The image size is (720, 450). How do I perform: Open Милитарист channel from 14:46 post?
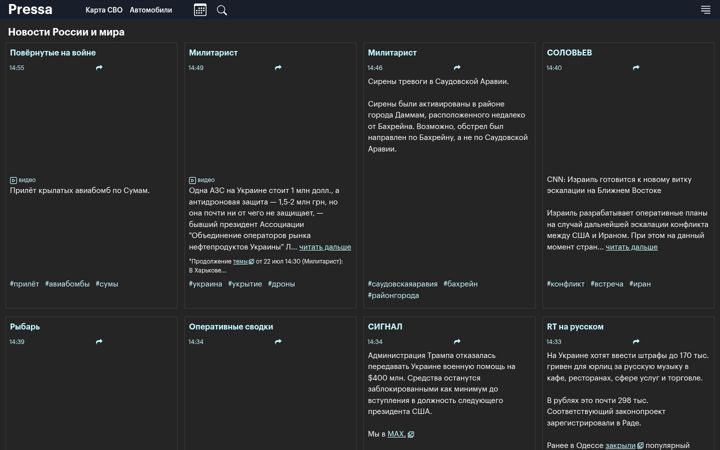click(392, 53)
